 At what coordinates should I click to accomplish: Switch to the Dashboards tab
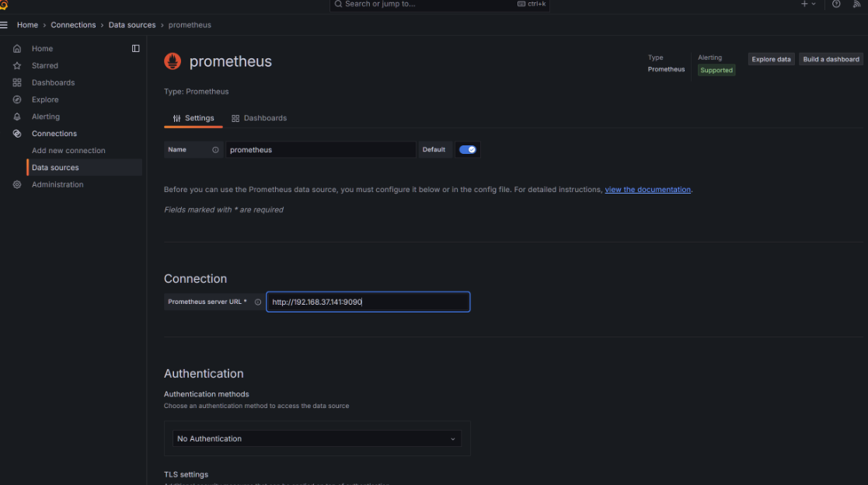click(x=259, y=118)
